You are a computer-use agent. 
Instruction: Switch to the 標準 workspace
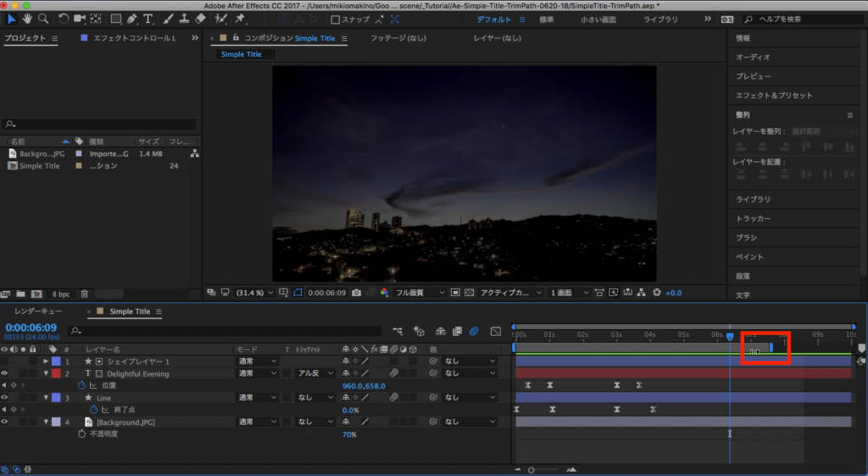coord(548,20)
